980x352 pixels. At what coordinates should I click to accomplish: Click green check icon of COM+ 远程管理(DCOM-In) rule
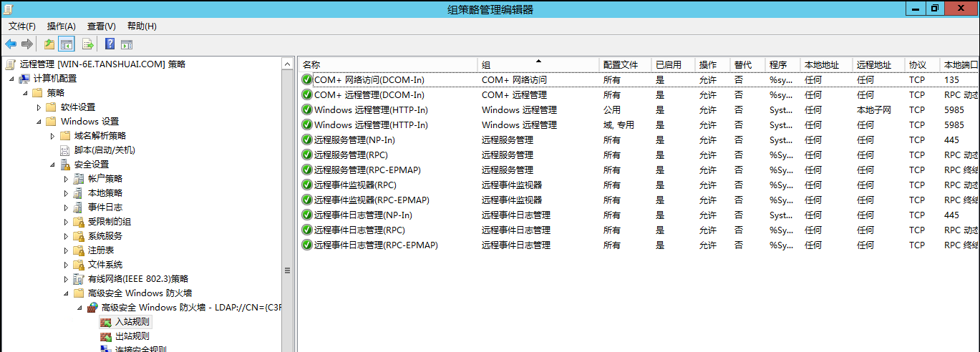(307, 95)
